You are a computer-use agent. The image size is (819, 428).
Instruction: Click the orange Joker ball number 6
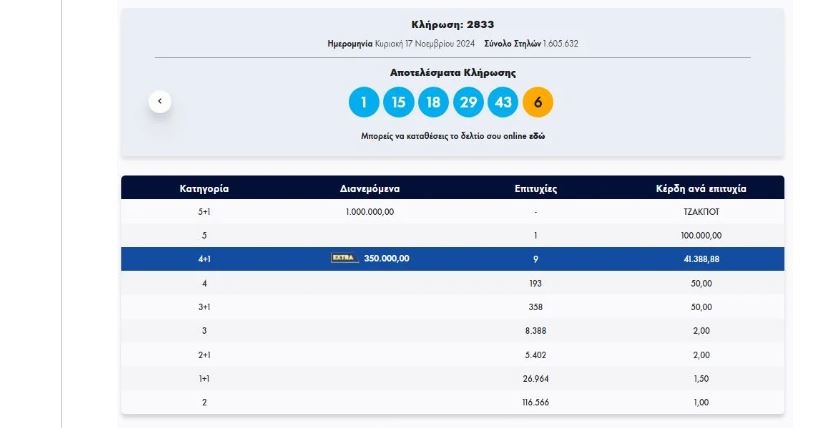(538, 102)
